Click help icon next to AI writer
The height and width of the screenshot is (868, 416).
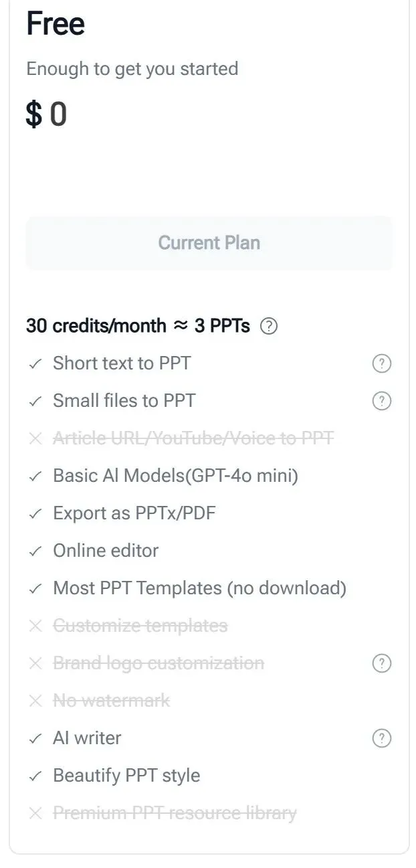[381, 739]
